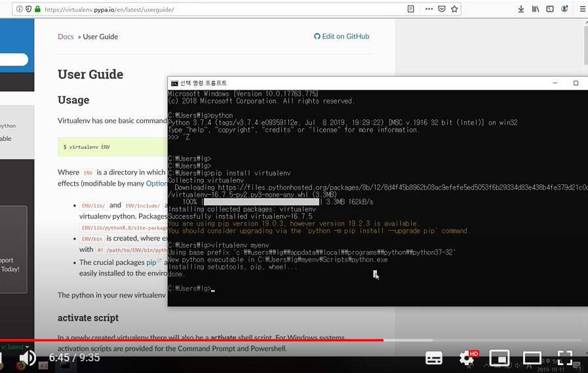The image size is (588, 373).
Task: Save page to Pocket icon
Action: tap(442, 9)
